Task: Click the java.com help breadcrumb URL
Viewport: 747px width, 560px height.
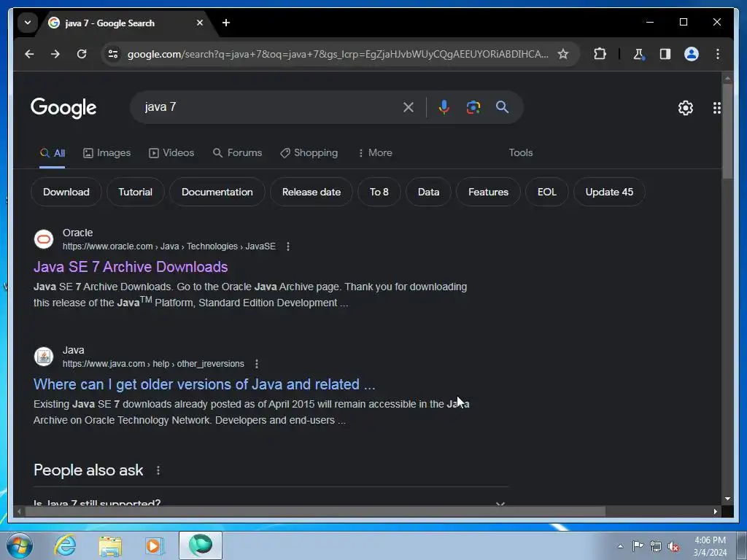Action: click(153, 364)
